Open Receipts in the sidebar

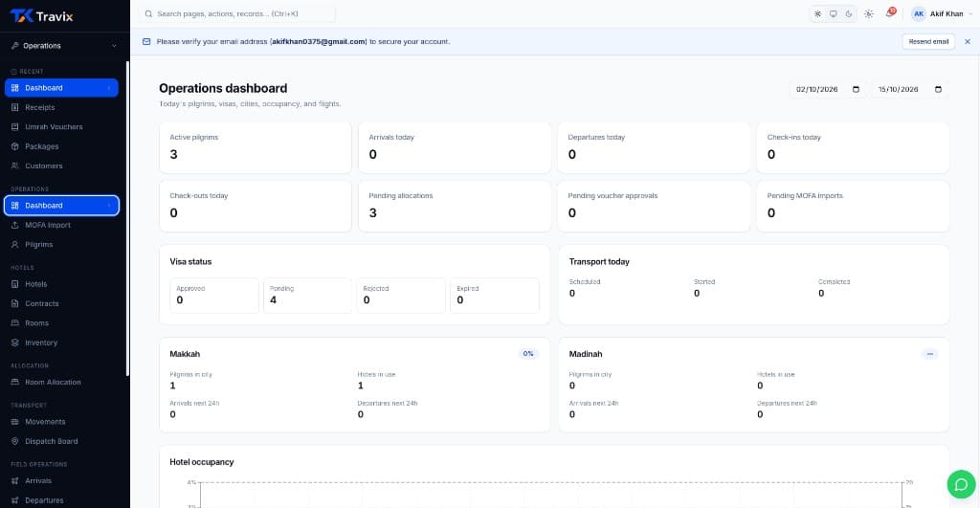pyautogui.click(x=61, y=107)
